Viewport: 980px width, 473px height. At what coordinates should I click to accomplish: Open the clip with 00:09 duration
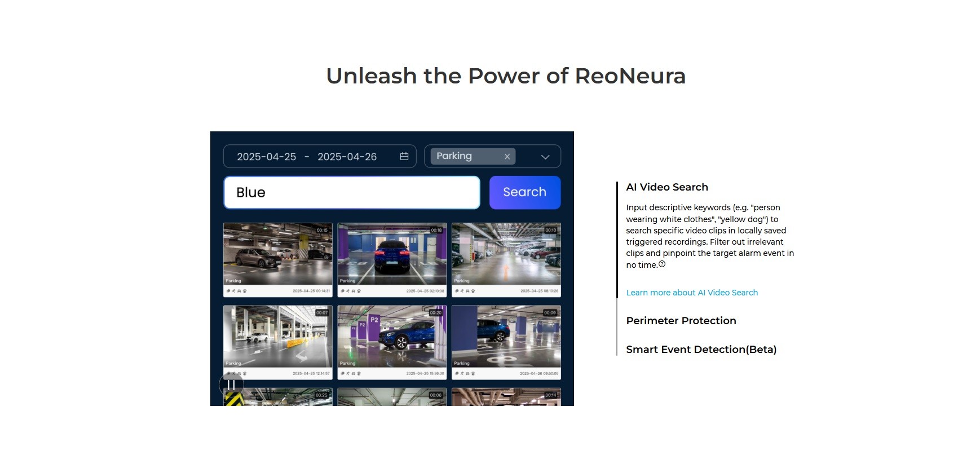506,337
